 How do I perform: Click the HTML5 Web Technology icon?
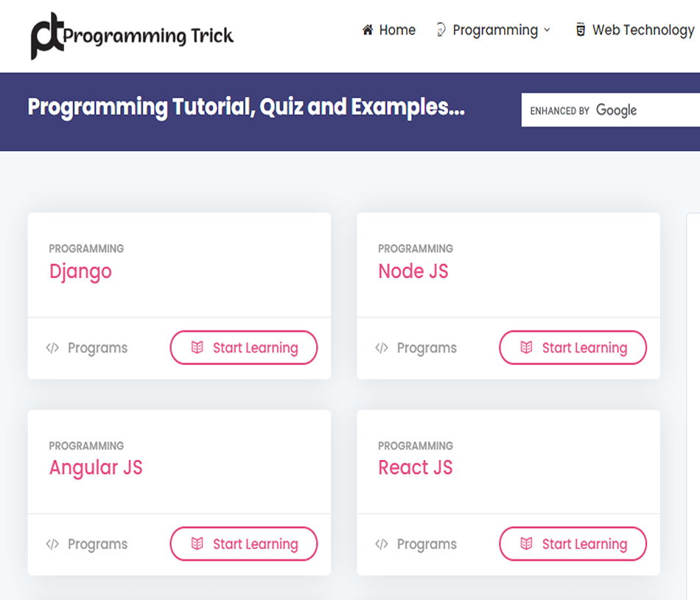(581, 30)
